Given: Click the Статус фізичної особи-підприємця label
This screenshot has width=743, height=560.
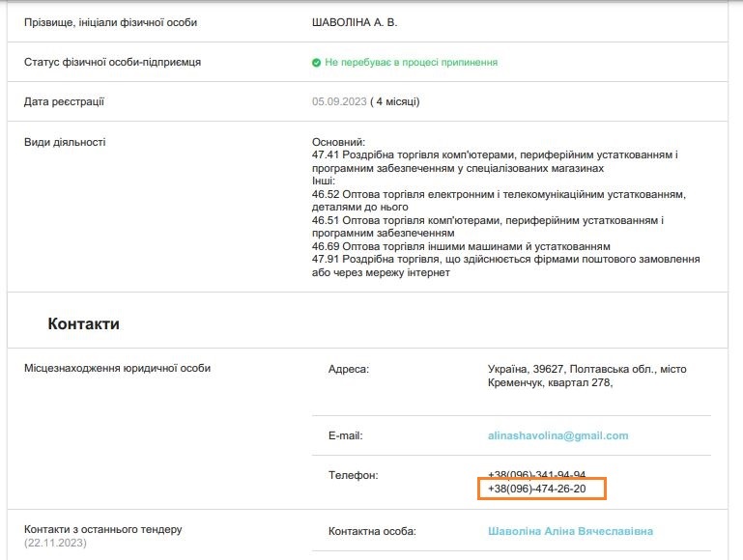Looking at the screenshot, I should 112,62.
